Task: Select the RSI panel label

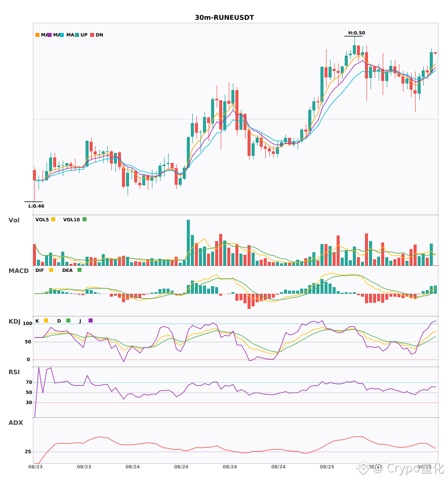Action: pos(14,372)
